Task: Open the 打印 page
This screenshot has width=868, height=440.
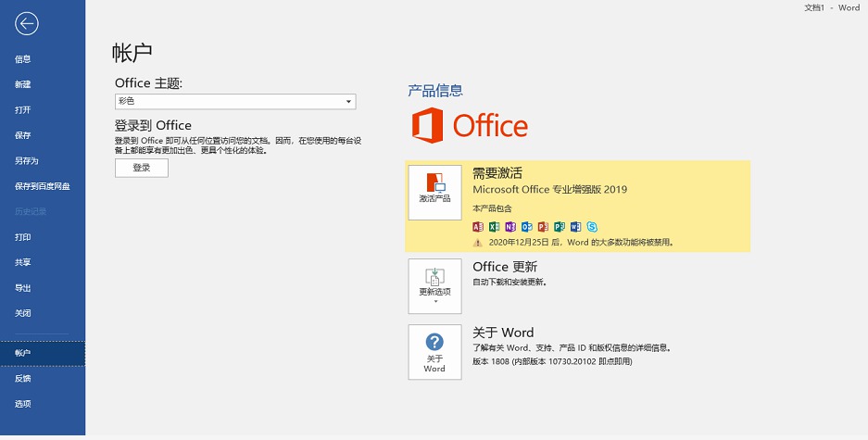Action: [x=23, y=237]
